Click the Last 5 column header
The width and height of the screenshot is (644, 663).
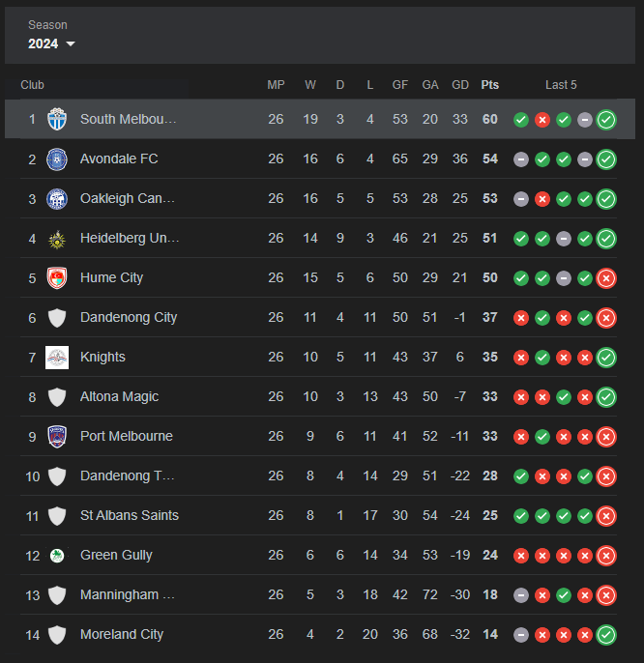tap(561, 85)
